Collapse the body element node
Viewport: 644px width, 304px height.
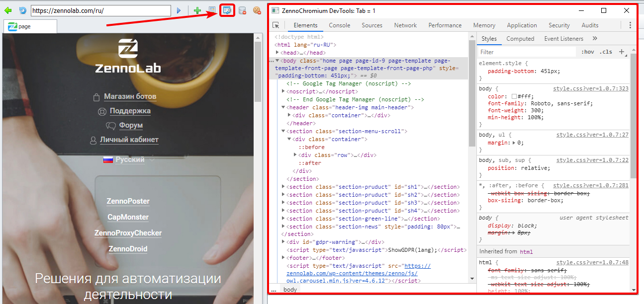277,61
